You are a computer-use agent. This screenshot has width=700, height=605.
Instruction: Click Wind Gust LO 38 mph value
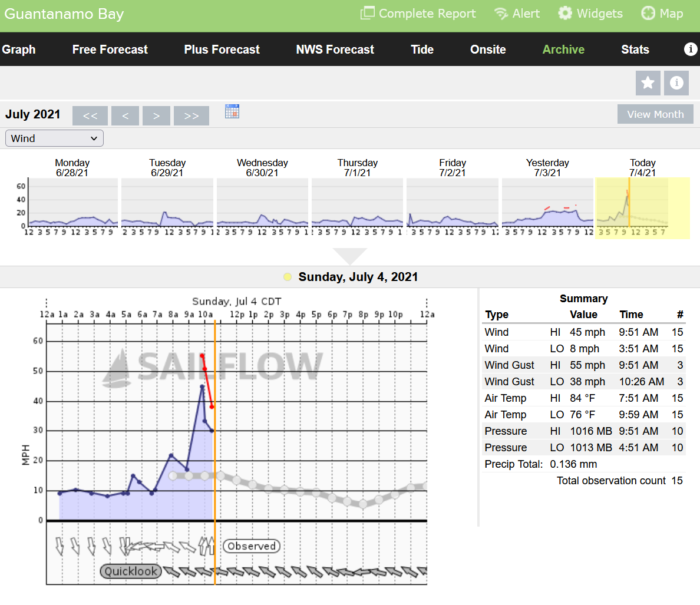point(587,382)
